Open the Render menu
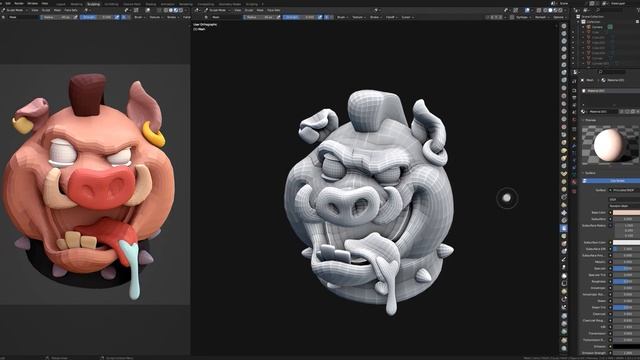The image size is (640, 360). (x=19, y=3)
